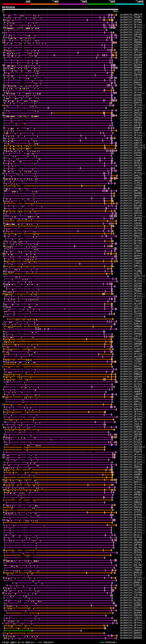The image size is (146, 644).
Task: Click hit UniRef100_C1EA37
Action: coord(131,32)
